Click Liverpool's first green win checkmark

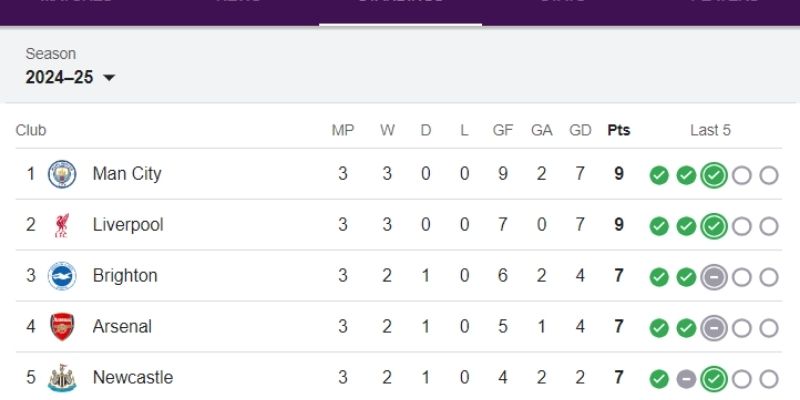(658, 226)
